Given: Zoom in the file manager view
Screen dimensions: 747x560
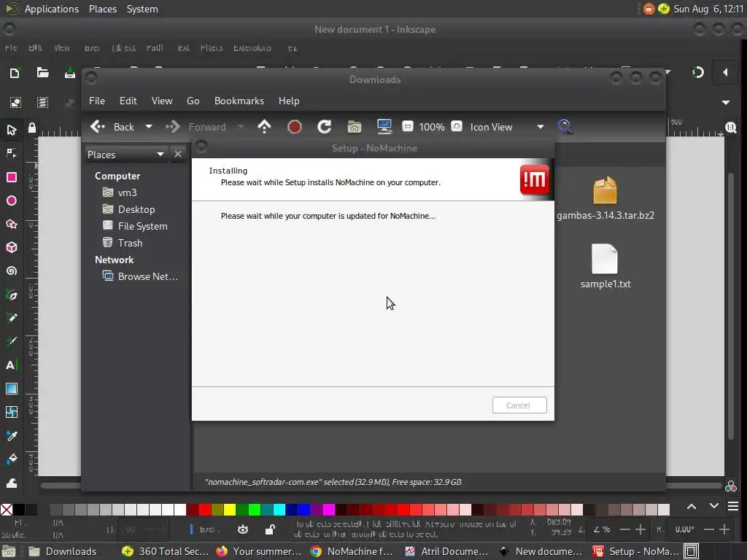Looking at the screenshot, I should [457, 127].
